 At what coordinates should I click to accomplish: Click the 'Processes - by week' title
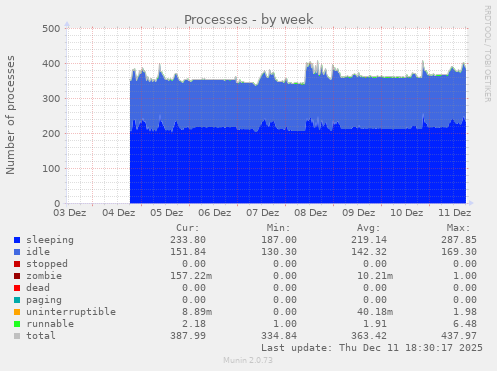[249, 19]
